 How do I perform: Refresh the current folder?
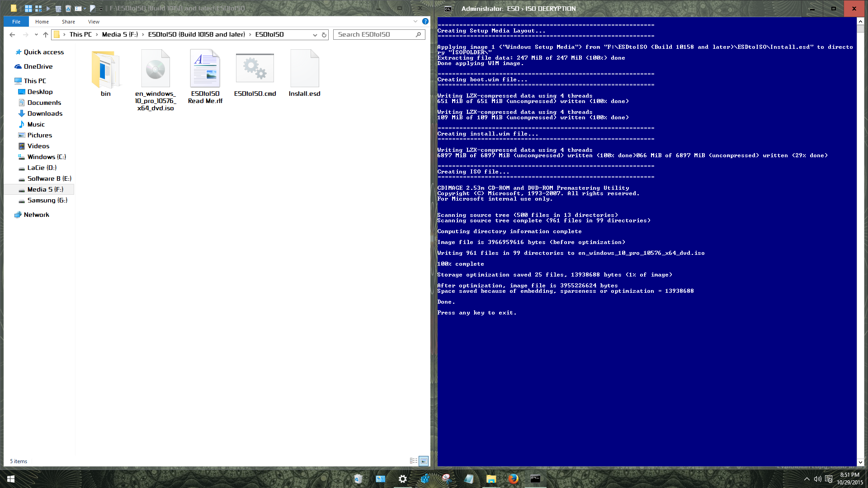pyautogui.click(x=324, y=35)
